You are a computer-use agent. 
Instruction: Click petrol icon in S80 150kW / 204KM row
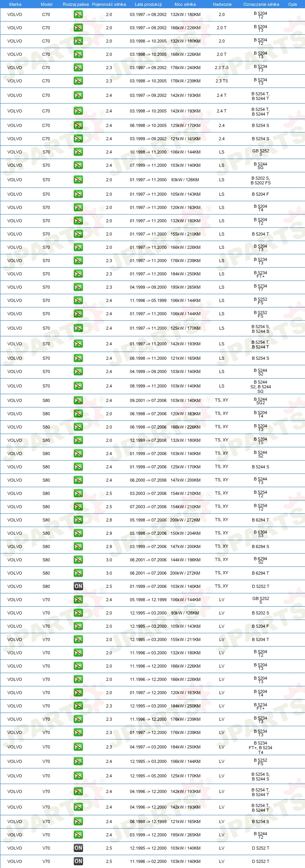[x=78, y=533]
